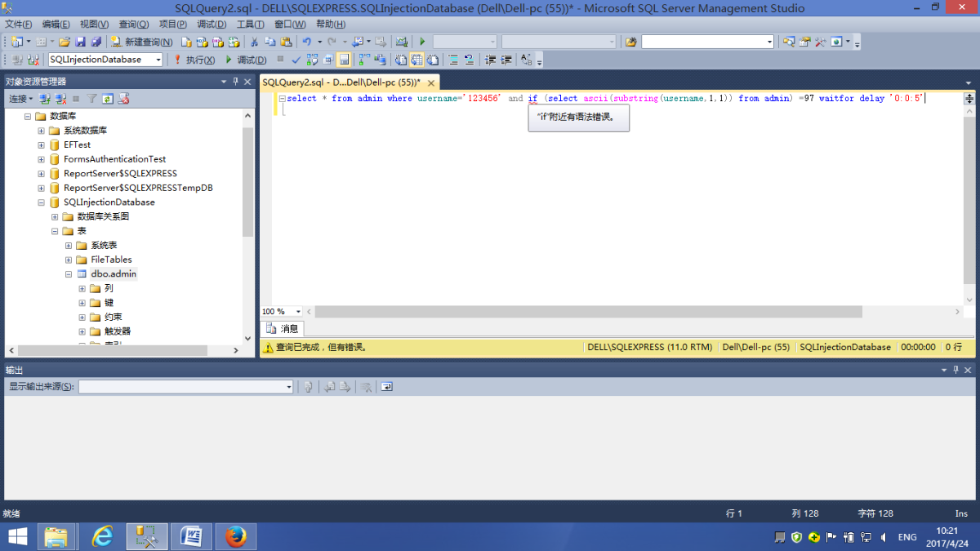Image resolution: width=980 pixels, height=551 pixels.
Task: Click inside the SQL query editor text
Action: (604, 98)
